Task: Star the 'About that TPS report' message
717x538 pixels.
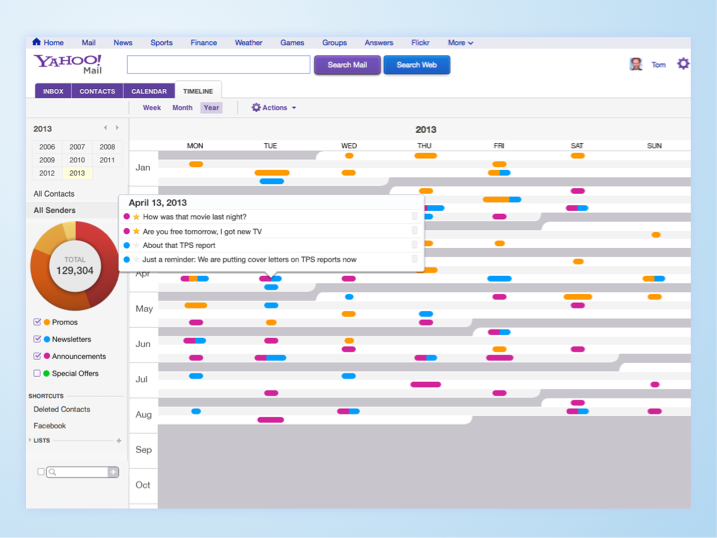Action: [137, 245]
